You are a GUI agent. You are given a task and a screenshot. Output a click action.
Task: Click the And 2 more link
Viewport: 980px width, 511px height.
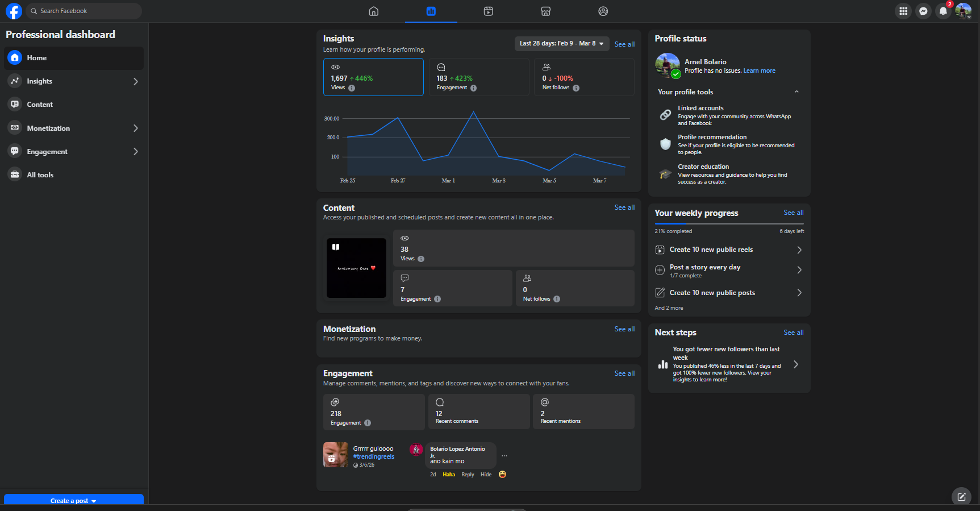point(669,308)
